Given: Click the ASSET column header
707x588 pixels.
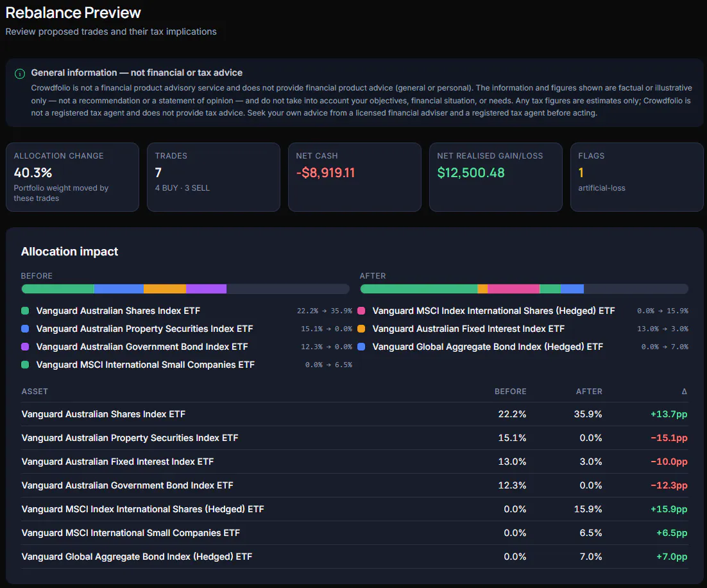Looking at the screenshot, I should [35, 391].
